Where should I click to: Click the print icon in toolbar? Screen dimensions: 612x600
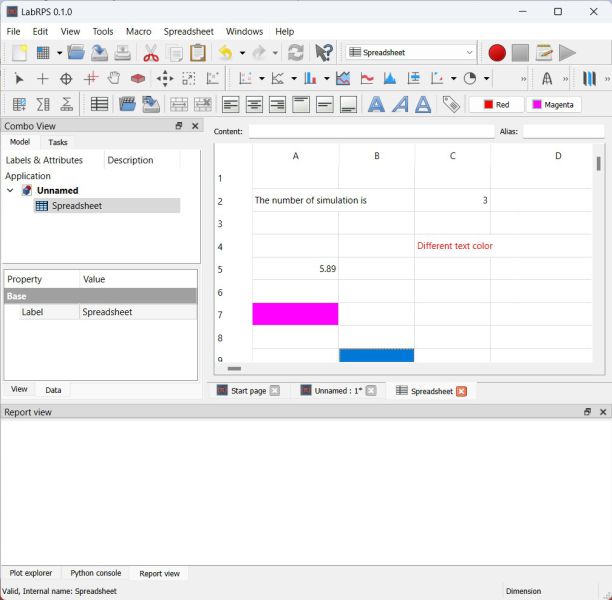click(x=122, y=53)
